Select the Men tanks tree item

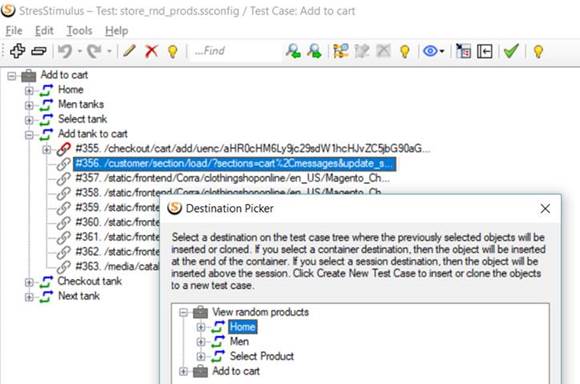pos(81,104)
